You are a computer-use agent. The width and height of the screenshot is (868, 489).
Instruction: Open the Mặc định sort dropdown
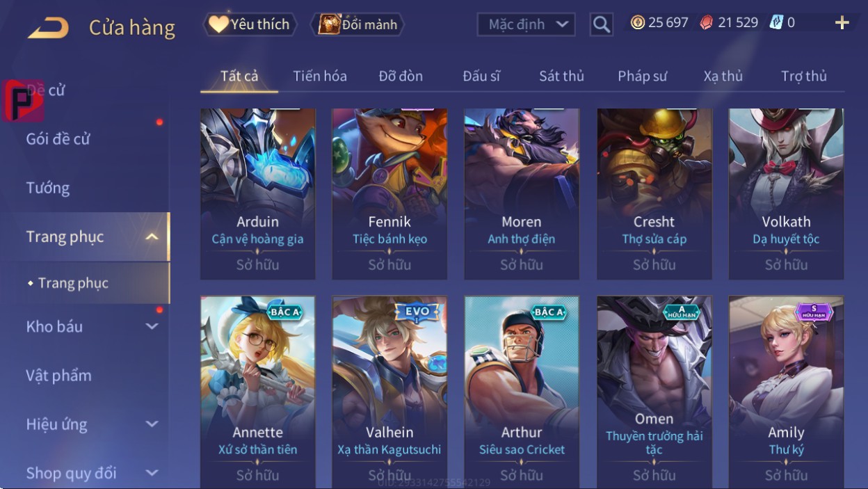[527, 24]
